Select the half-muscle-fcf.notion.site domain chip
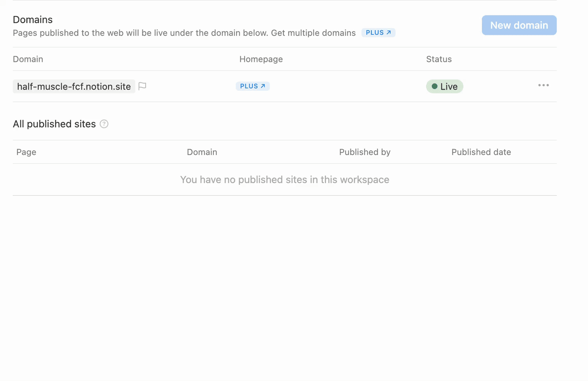This screenshot has height=381, width=588. [x=74, y=87]
